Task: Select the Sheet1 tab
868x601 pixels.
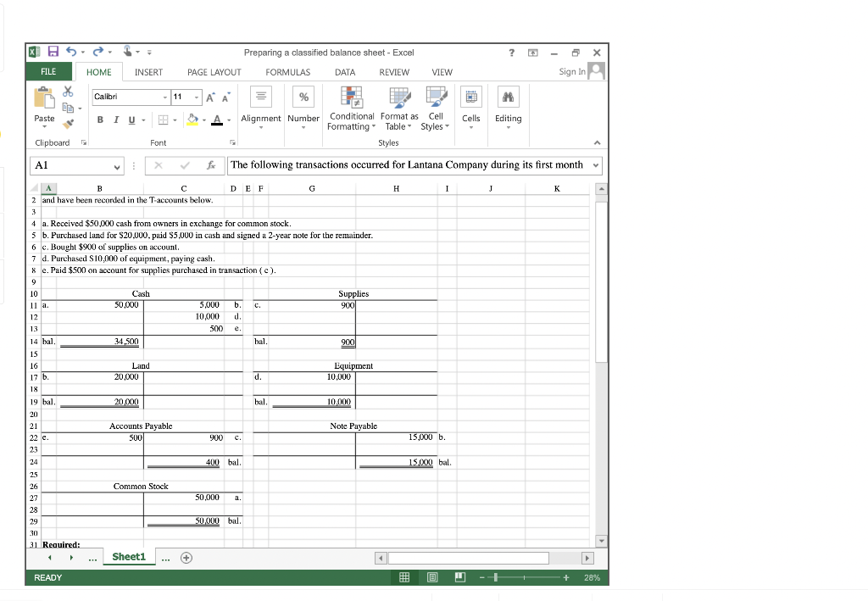Action: (x=128, y=557)
